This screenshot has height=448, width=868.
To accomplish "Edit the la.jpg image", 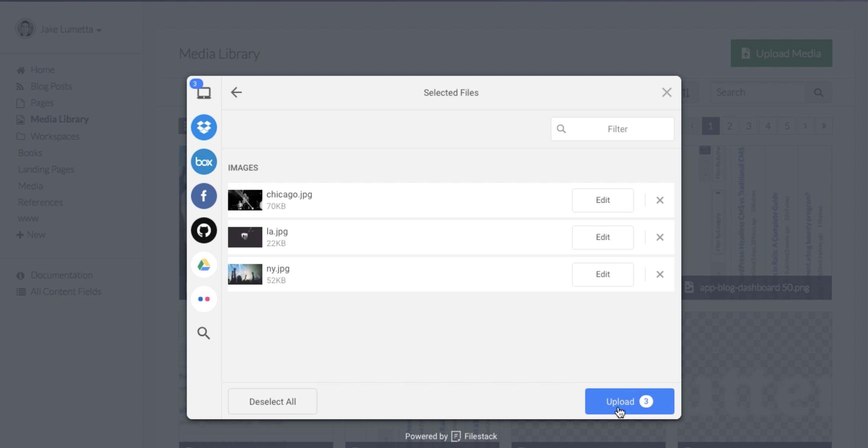I will point(603,237).
